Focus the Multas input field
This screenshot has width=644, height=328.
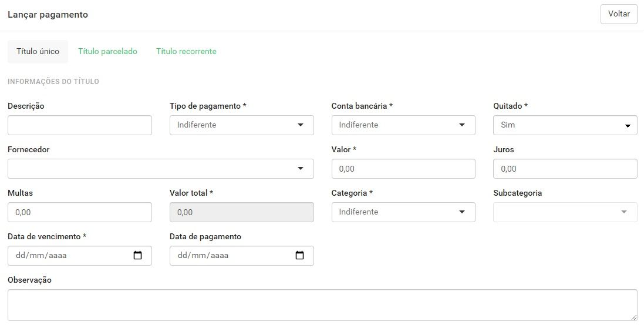point(80,212)
